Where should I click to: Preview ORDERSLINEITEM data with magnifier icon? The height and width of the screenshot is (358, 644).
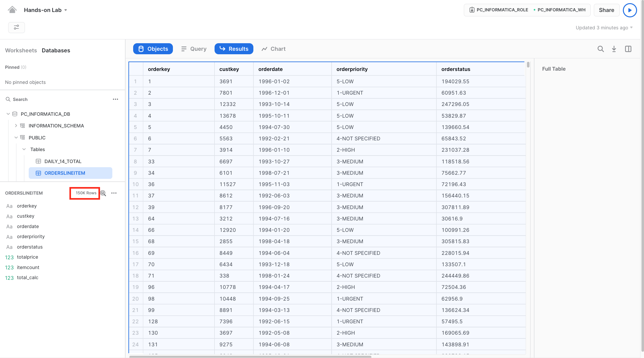103,193
